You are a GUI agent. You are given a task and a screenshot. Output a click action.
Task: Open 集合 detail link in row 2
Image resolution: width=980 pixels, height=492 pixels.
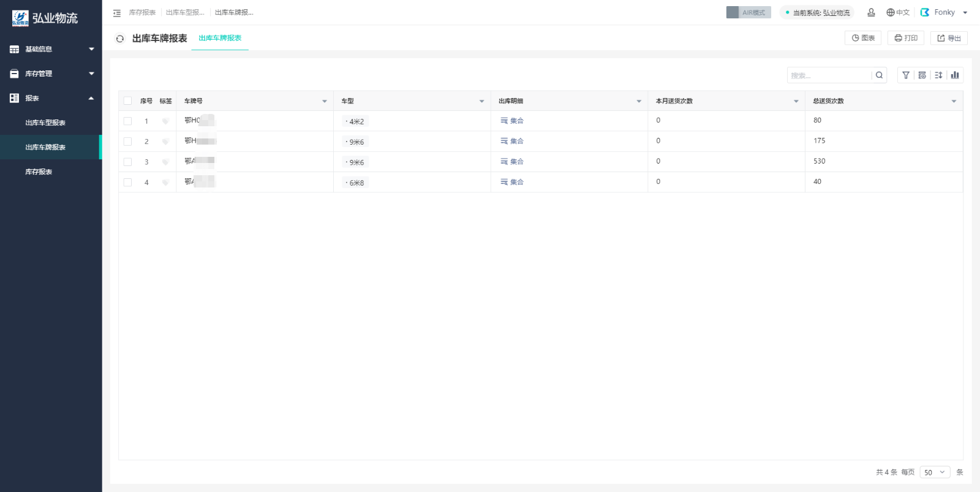[512, 141]
